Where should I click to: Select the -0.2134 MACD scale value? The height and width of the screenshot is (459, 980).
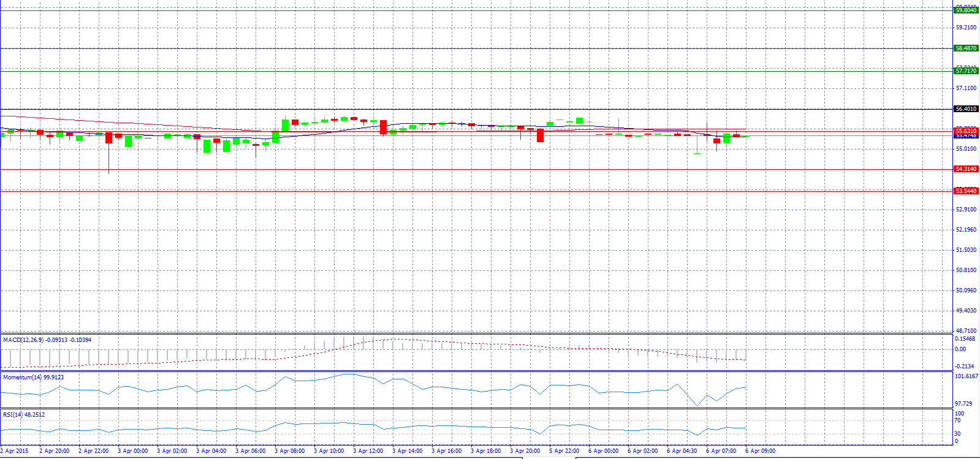pyautogui.click(x=965, y=366)
